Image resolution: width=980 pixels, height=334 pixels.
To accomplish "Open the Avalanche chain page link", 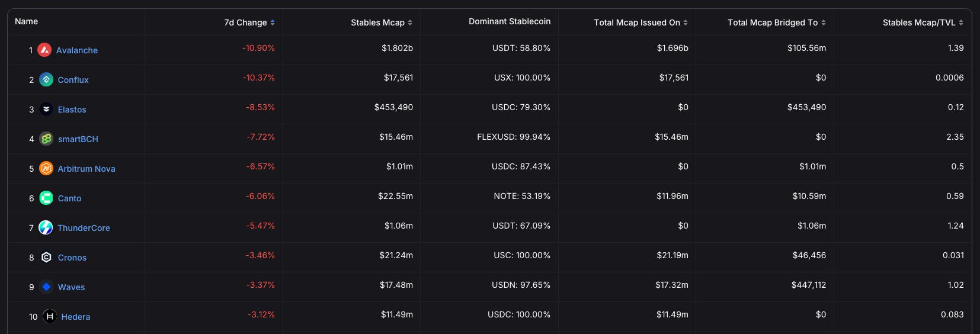I will pyautogui.click(x=77, y=50).
